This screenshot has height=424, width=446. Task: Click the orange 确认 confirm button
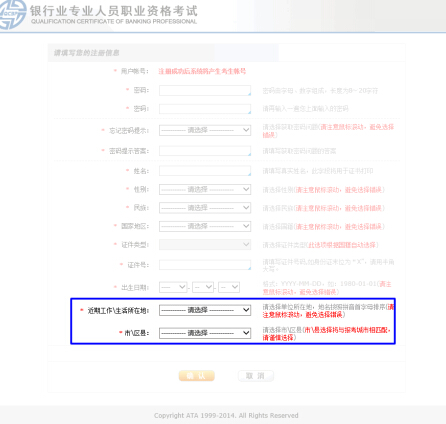(197, 376)
